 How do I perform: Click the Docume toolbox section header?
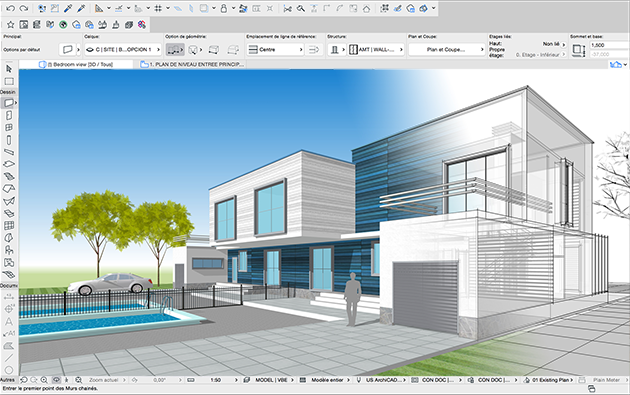[x=9, y=285]
